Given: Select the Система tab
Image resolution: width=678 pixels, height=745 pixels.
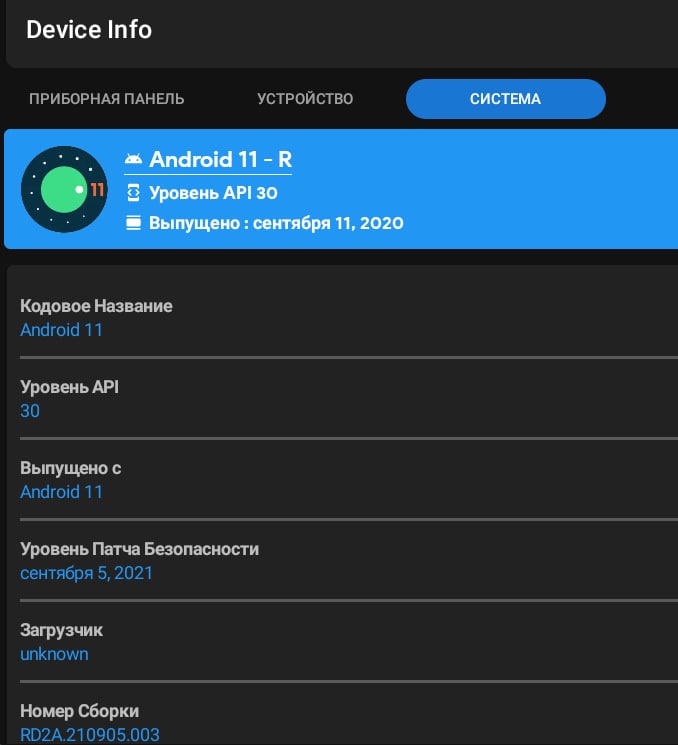Looking at the screenshot, I should point(506,99).
